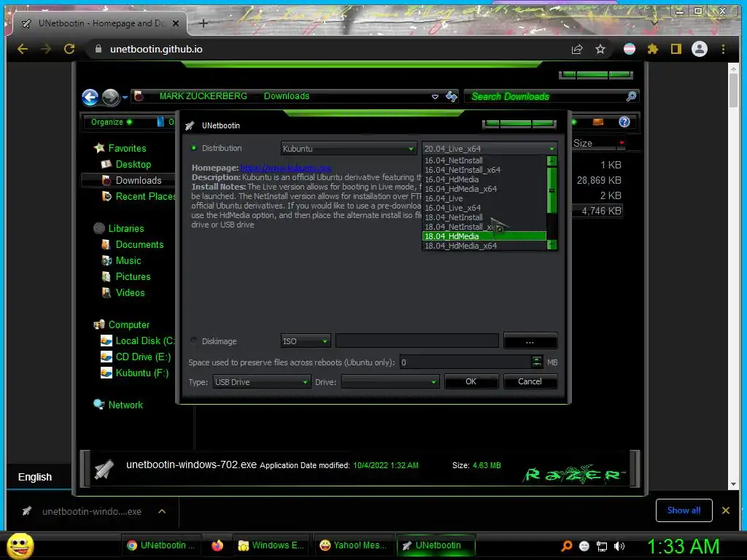Open the Kubuntu distribution dropdown

[x=348, y=149]
